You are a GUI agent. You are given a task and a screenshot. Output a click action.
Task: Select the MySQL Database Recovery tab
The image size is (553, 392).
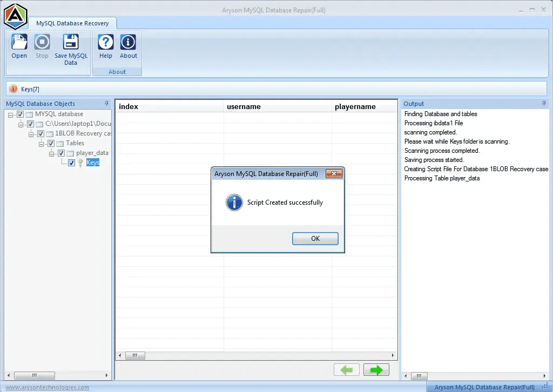pyautogui.click(x=72, y=23)
